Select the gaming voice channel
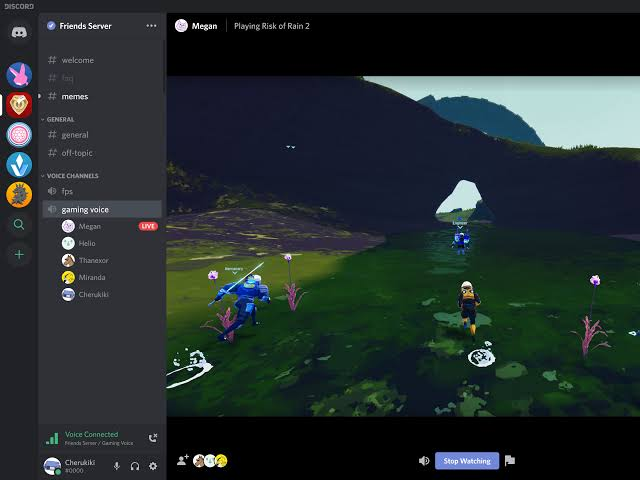The width and height of the screenshot is (640, 480). coord(102,209)
